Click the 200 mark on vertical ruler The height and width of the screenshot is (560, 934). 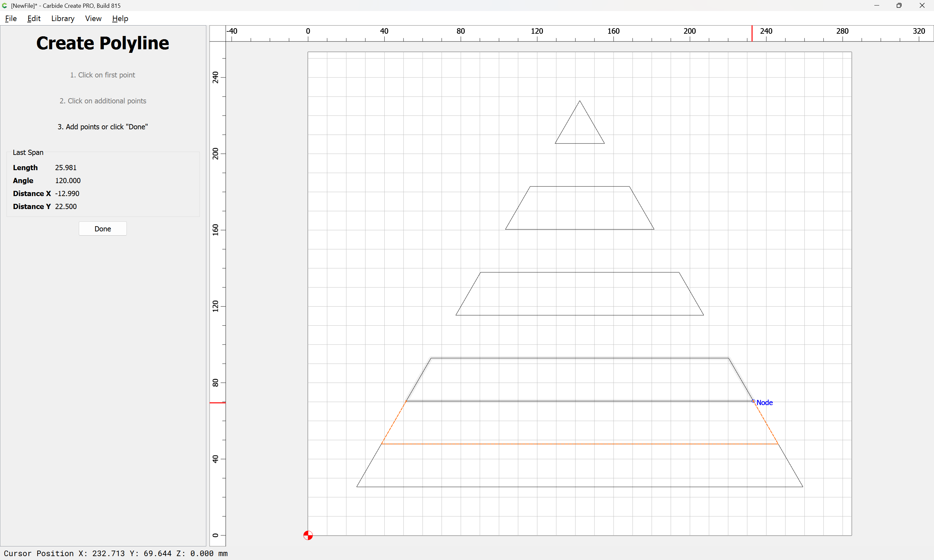pos(216,153)
